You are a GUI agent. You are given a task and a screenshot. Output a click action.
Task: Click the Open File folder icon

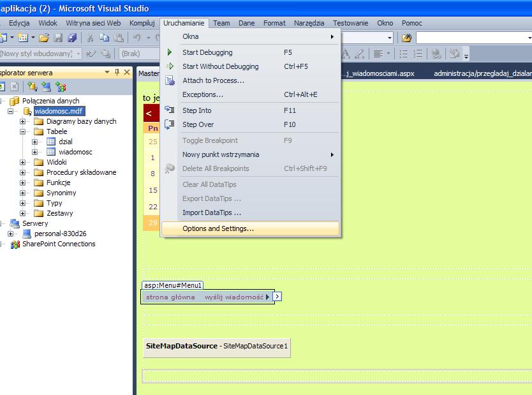click(44, 38)
